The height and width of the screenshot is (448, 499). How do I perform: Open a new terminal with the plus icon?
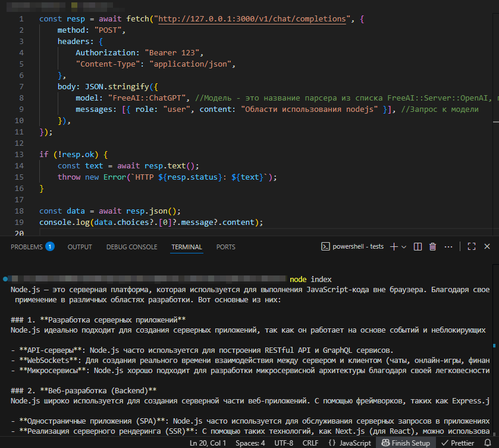tap(395, 246)
